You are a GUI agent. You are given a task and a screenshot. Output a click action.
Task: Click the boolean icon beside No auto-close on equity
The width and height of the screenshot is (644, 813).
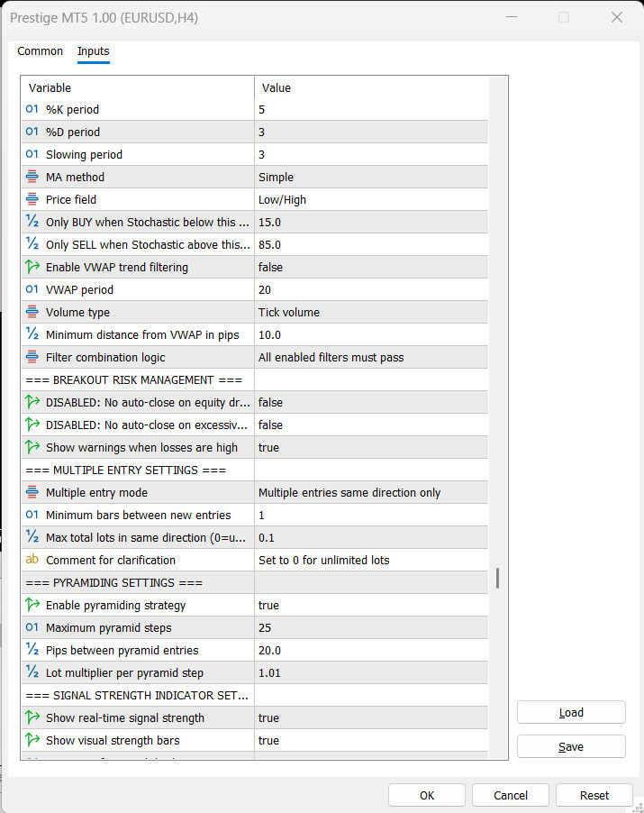pos(32,402)
